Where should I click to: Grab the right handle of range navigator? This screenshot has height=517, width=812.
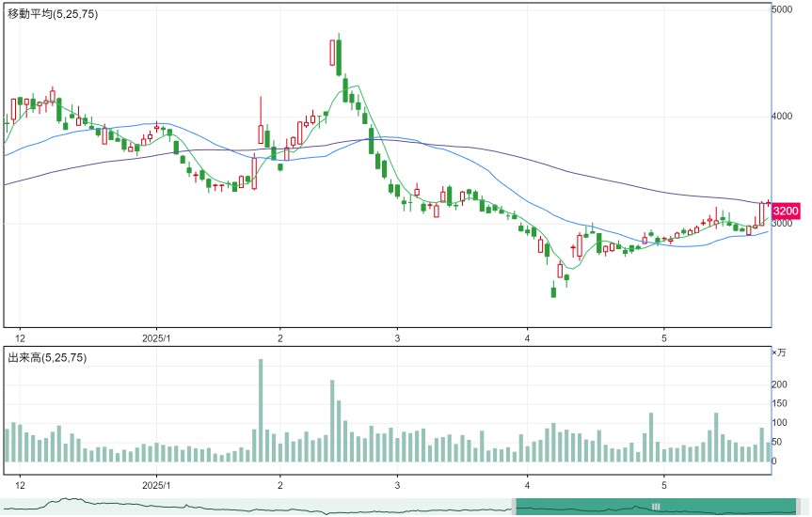[x=798, y=507]
